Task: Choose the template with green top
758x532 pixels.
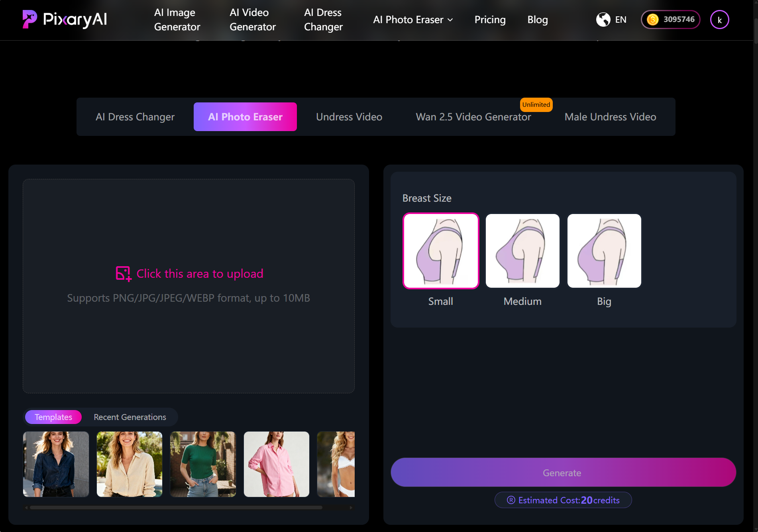Action: [x=203, y=464]
